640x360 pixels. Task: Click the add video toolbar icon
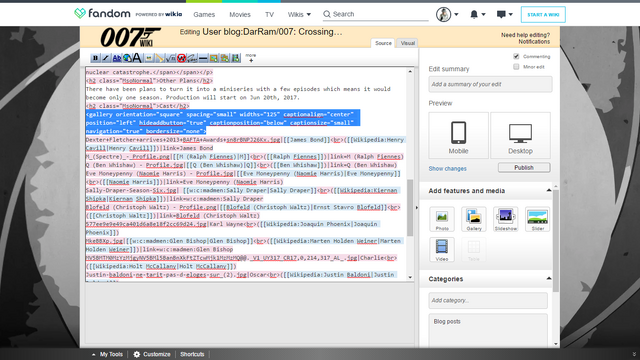tap(236, 58)
